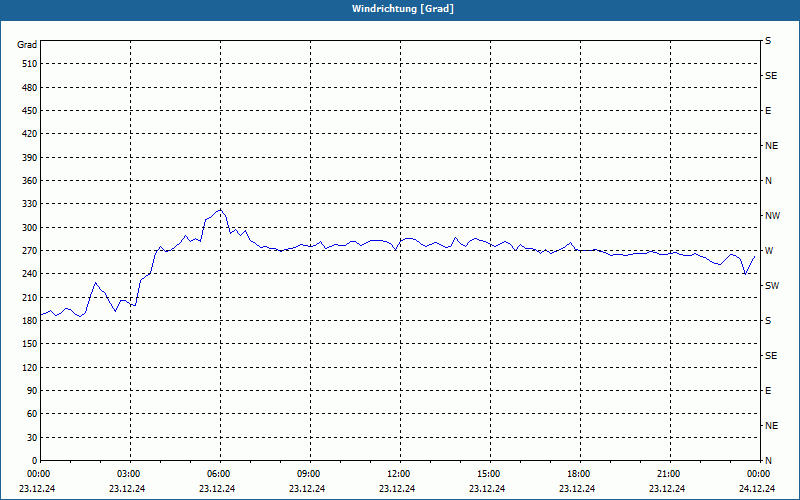Click the "450" degree axis label

coord(30,111)
